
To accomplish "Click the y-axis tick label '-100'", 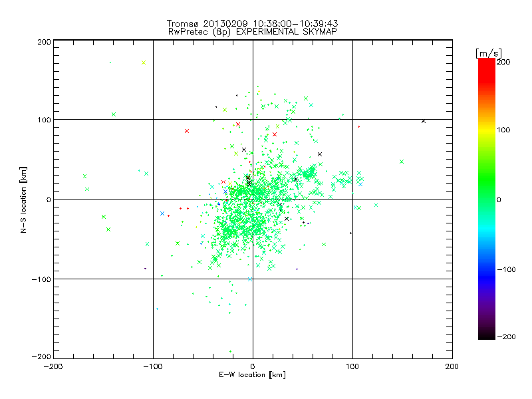I will [x=41, y=279].
